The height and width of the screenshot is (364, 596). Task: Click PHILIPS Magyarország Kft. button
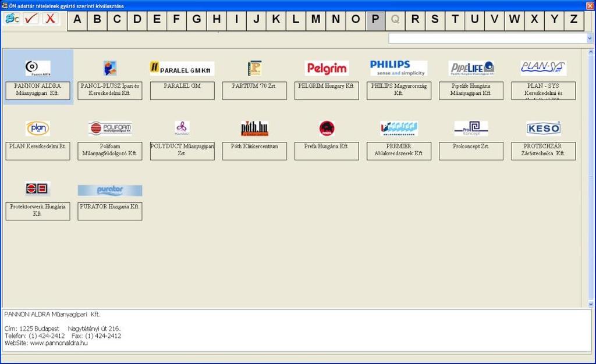tap(399, 91)
